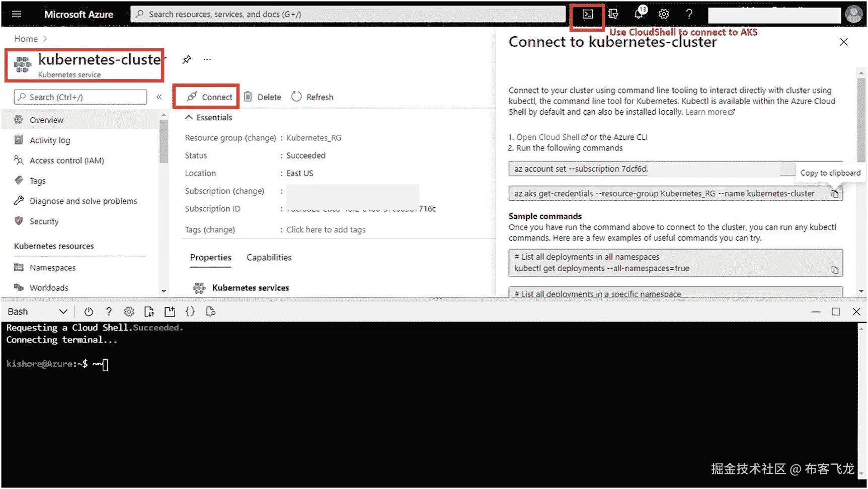868x489 pixels.
Task: Open Cloud Shell settings gear
Action: pos(129,312)
